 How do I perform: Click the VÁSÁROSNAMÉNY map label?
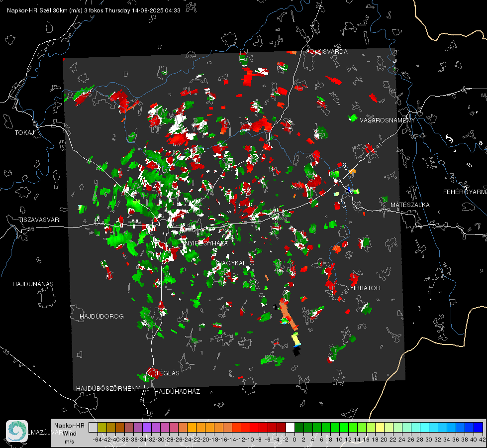[x=388, y=120]
